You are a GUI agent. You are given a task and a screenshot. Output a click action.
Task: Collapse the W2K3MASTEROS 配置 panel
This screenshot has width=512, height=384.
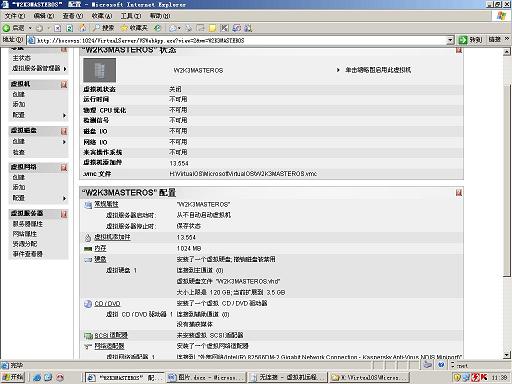459,193
